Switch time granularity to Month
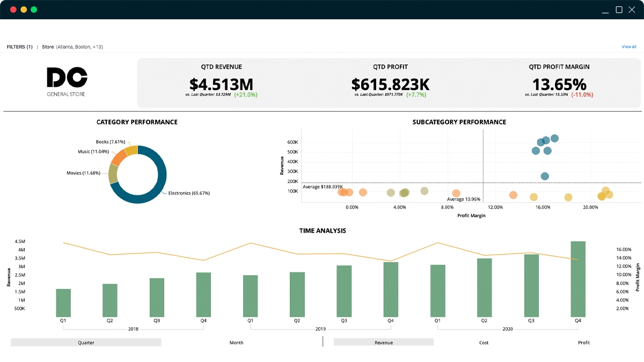The height and width of the screenshot is (362, 644). point(236,342)
